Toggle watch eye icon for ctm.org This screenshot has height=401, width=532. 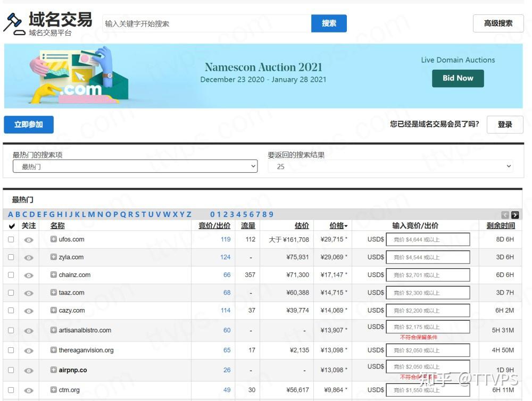tap(29, 390)
